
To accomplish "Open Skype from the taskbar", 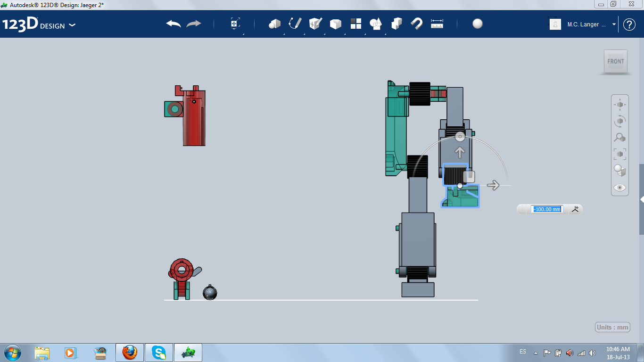I will (159, 353).
